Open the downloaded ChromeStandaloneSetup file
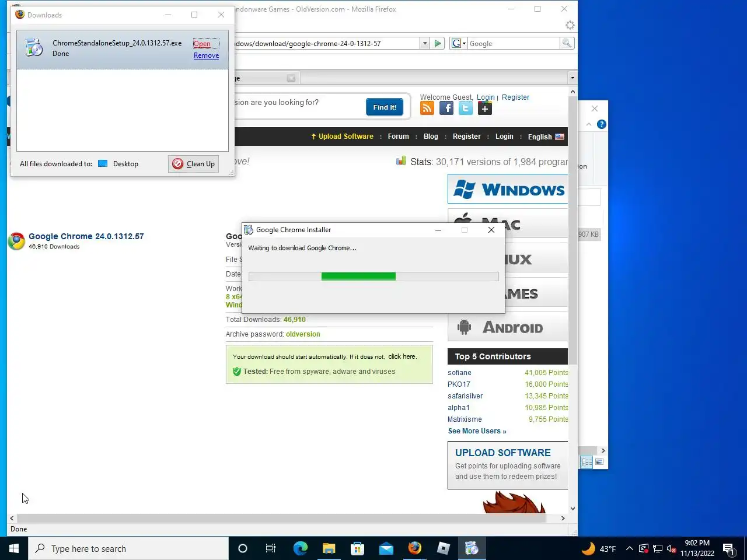Viewport: 747px width, 560px height. tap(202, 44)
